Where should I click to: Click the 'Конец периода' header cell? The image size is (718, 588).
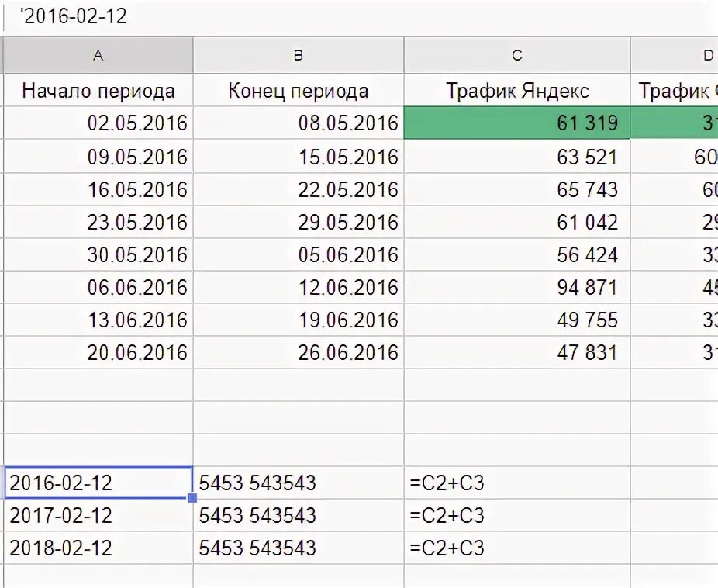point(298,90)
